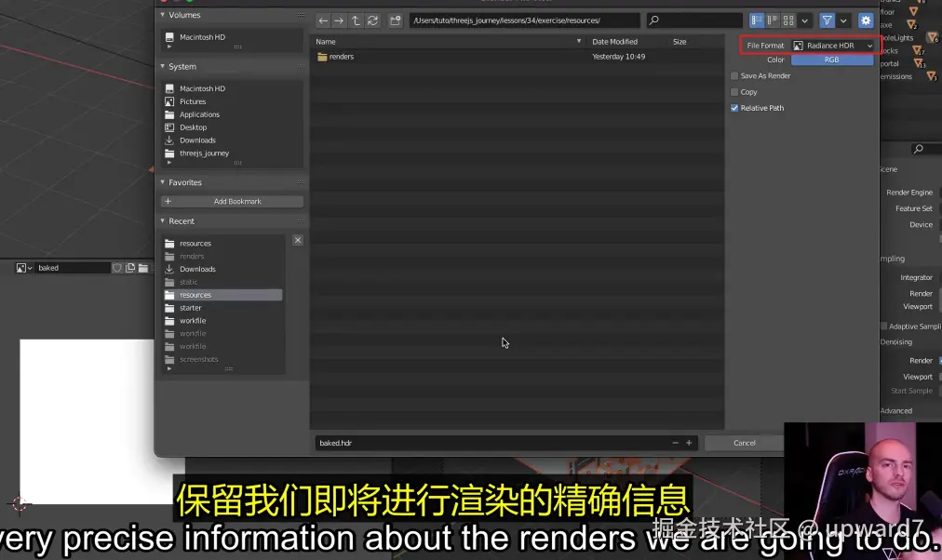Click the file path input field
The width and height of the screenshot is (942, 560).
click(x=524, y=20)
